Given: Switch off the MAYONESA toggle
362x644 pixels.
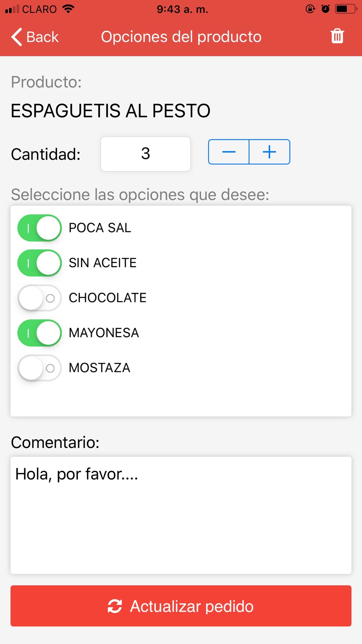Looking at the screenshot, I should pos(39,333).
